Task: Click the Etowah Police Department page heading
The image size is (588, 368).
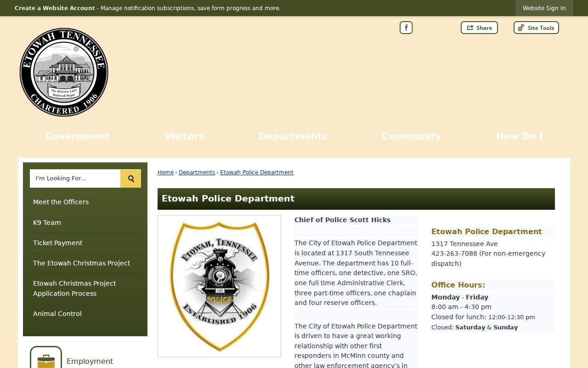Action: click(228, 199)
